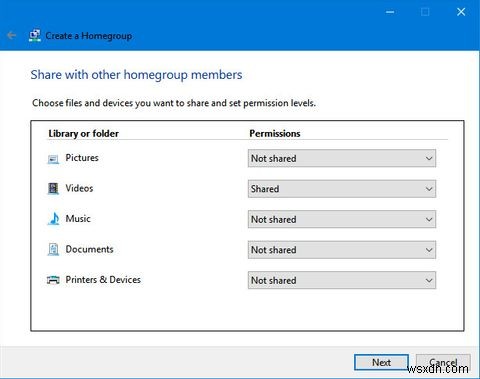Viewport: 480px width, 379px height.
Task: Open the Music permissions dropdown
Action: click(342, 219)
